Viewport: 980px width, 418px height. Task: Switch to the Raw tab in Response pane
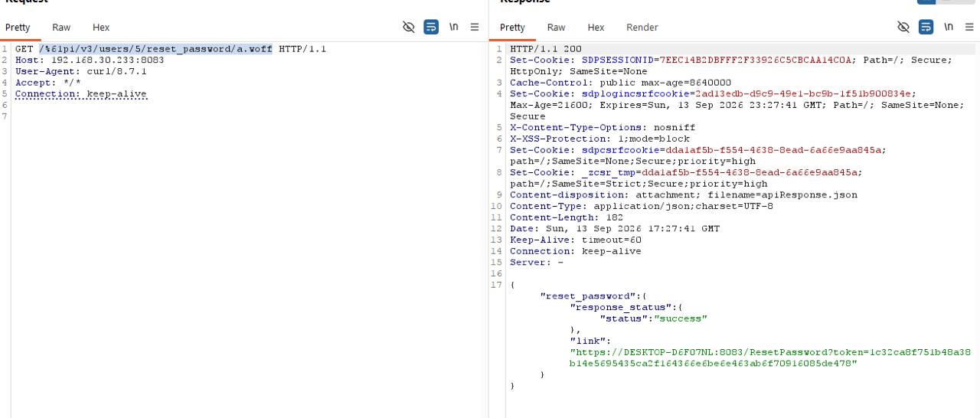pyautogui.click(x=557, y=28)
